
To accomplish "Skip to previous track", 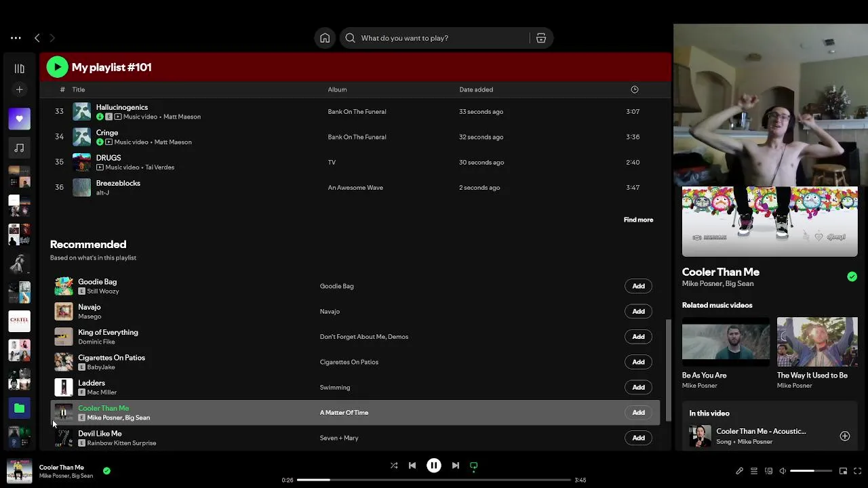I will click(412, 466).
